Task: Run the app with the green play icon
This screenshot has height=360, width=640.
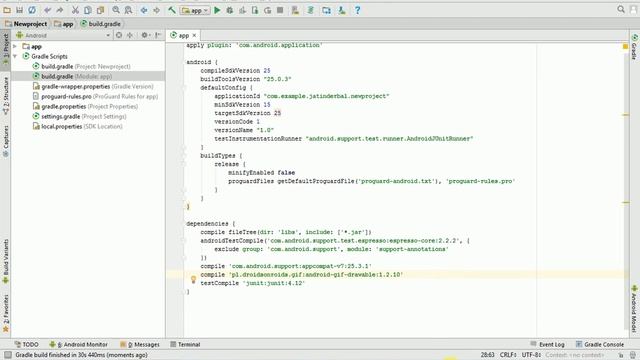Action: point(217,10)
